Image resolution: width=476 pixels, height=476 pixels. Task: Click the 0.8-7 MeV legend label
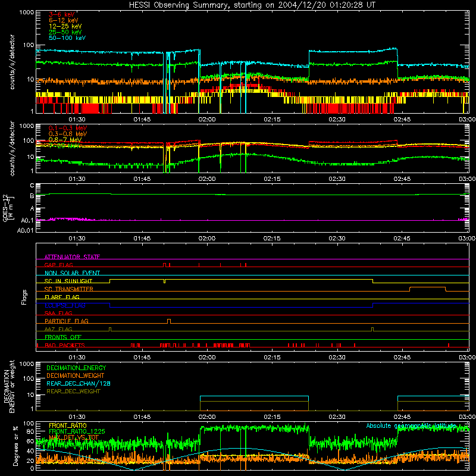65,140
